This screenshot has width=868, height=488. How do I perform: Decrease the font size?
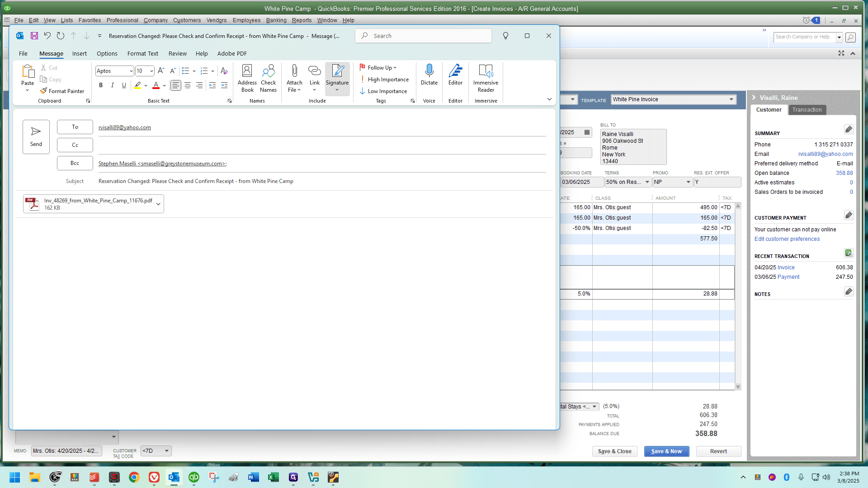(x=173, y=71)
